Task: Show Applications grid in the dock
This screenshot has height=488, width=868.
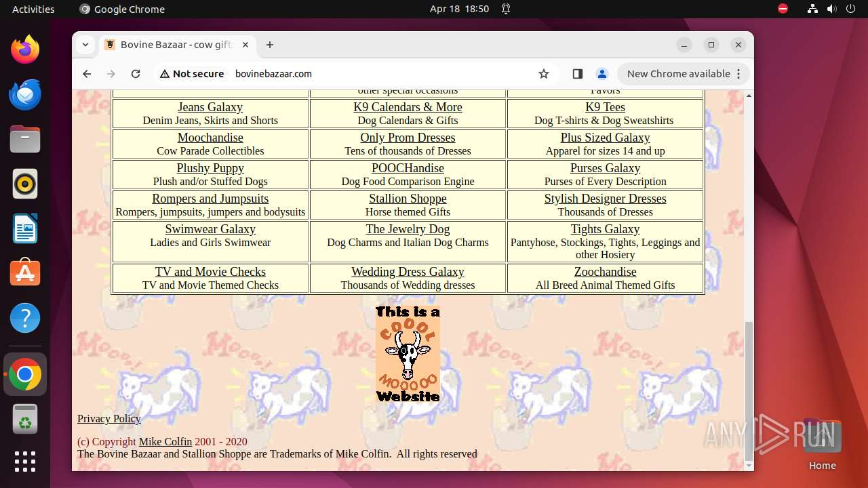Action: pyautogui.click(x=25, y=462)
